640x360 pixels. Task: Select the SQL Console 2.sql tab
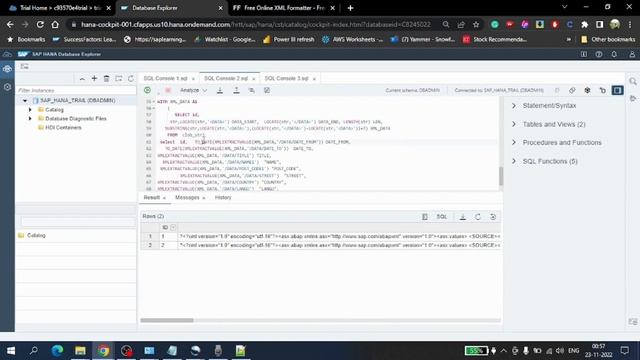pos(226,78)
